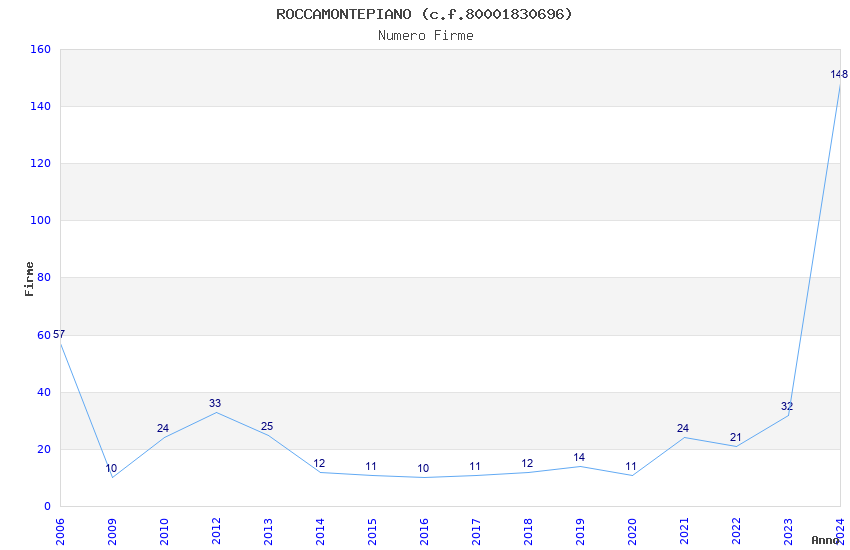The height and width of the screenshot is (550, 850).
Task: Select the data label 148 for 2024
Action: tap(839, 74)
